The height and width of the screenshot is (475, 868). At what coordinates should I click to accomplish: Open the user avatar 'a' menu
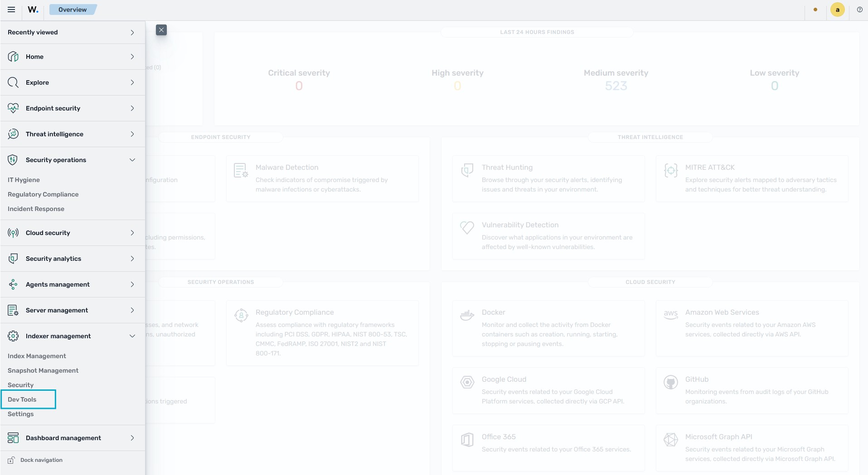pos(837,10)
